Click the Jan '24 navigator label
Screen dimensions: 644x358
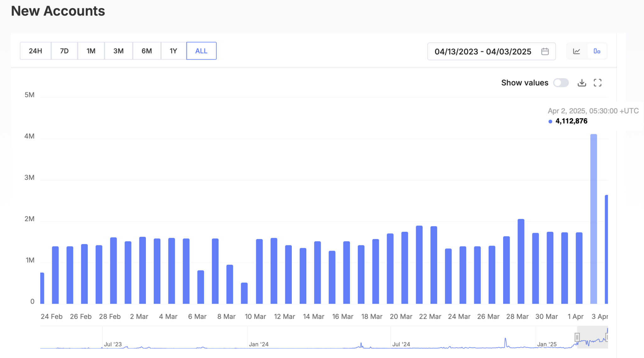(259, 344)
